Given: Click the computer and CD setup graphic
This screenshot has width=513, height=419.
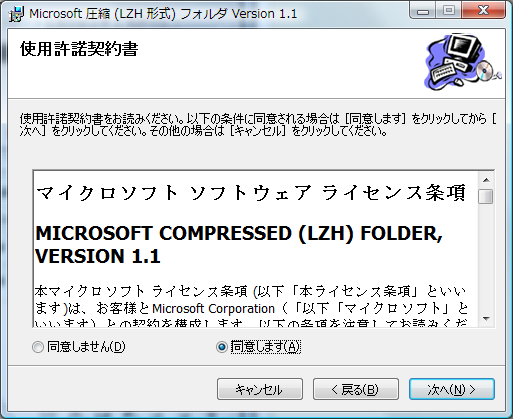Looking at the screenshot, I should 463,61.
